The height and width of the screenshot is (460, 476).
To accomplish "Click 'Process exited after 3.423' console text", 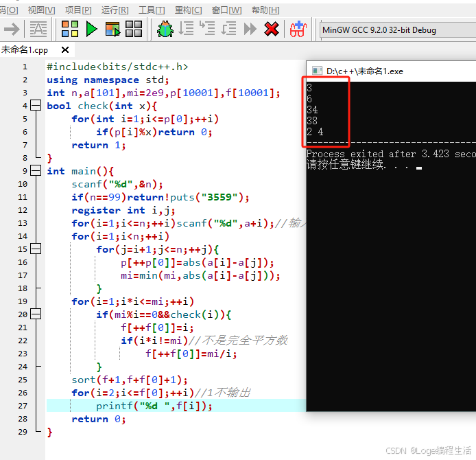I will (x=378, y=154).
